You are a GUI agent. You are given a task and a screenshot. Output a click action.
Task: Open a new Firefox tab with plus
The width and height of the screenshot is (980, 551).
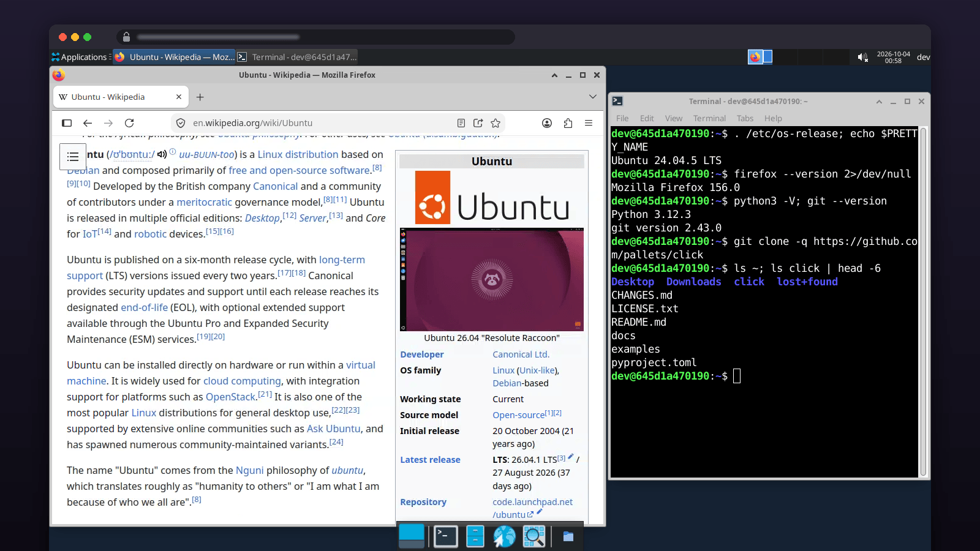click(x=200, y=97)
